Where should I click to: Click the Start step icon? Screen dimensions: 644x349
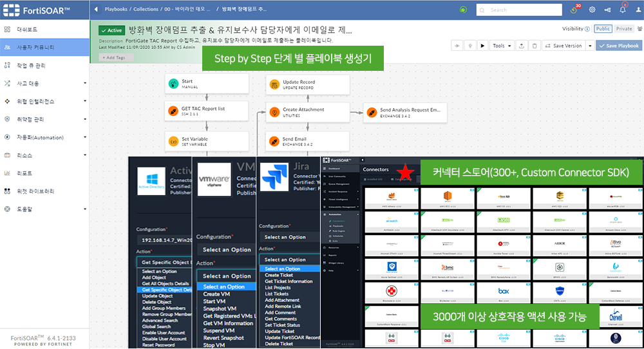click(x=173, y=84)
